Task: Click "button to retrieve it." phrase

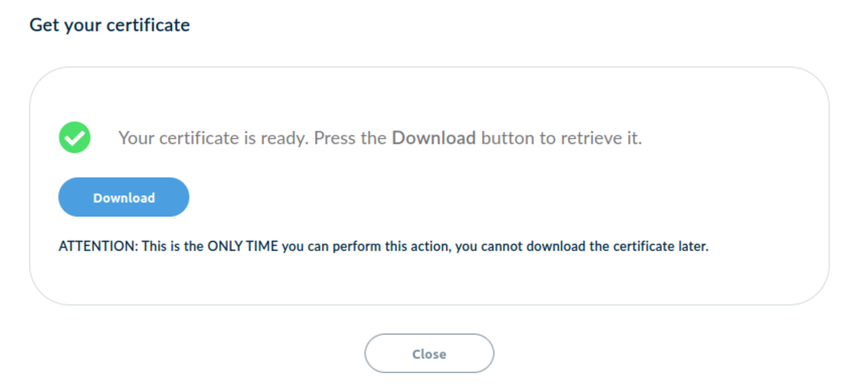Action: click(x=561, y=138)
